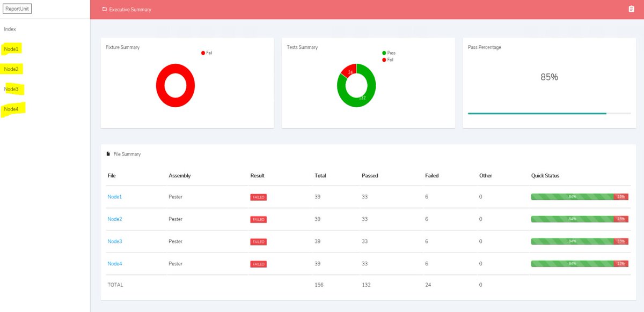Viewport: 644px width, 312px height.
Task: Click the File column header
Action: [x=112, y=175]
